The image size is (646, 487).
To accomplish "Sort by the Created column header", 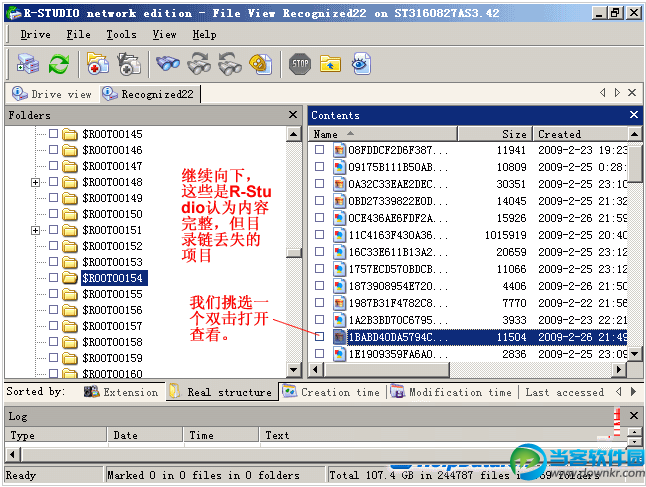I will (580, 134).
